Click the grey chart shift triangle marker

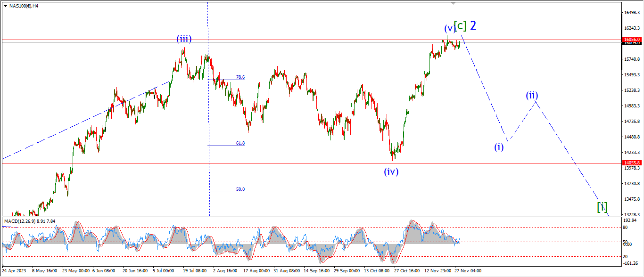click(x=454, y=3)
